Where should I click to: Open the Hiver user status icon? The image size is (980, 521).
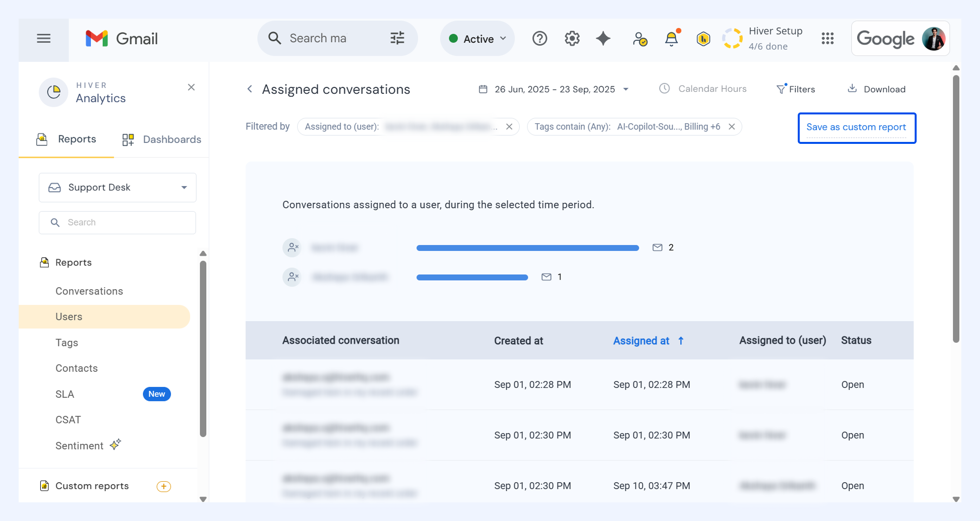[640, 38]
